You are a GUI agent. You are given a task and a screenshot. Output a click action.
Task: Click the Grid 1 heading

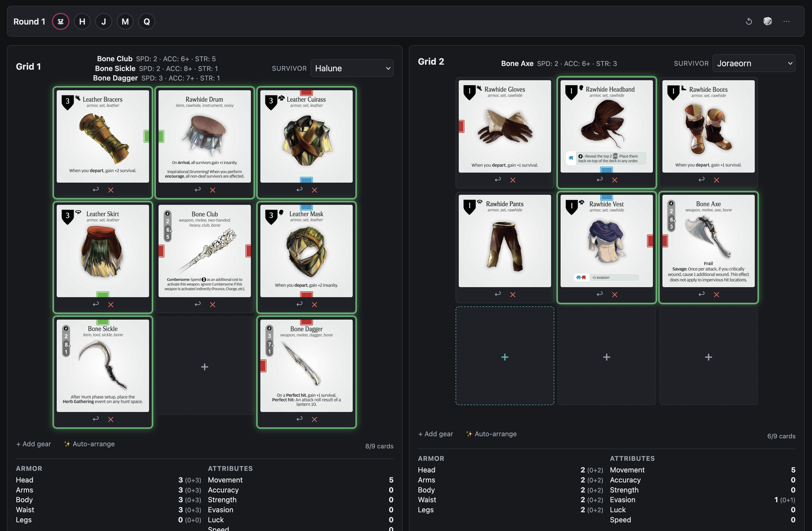click(28, 67)
